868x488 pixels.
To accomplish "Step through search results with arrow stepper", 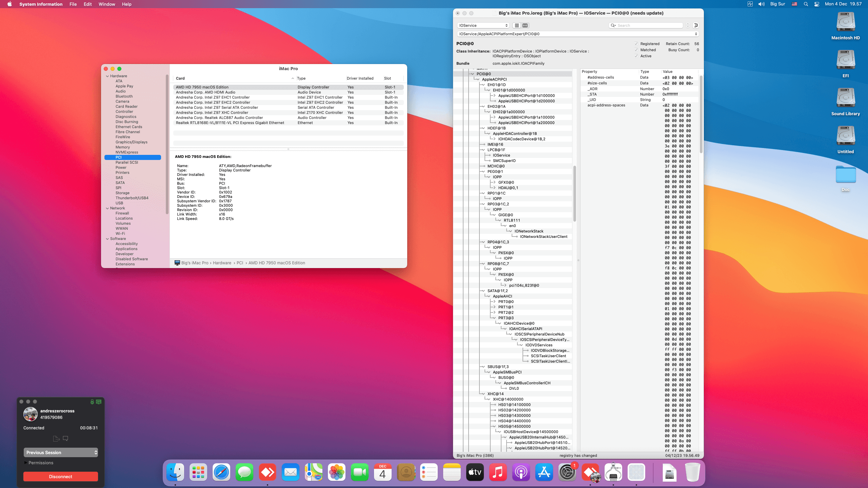I will pyautogui.click(x=688, y=25).
